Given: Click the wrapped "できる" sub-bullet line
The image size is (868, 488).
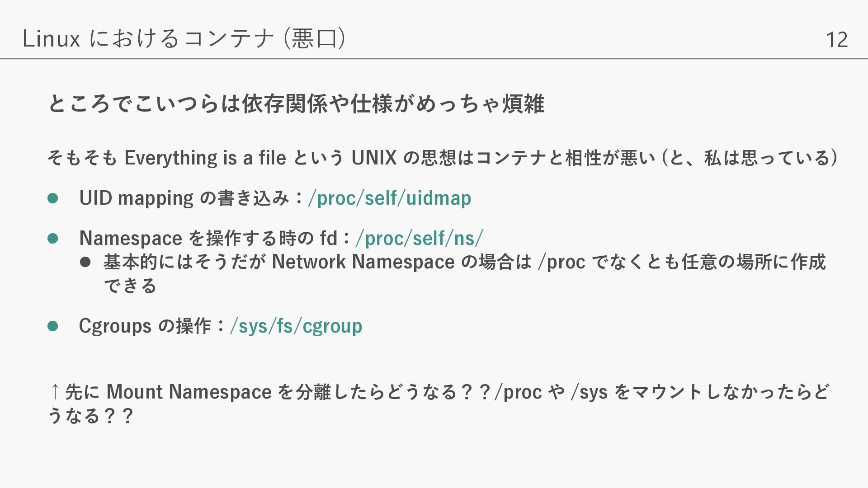Looking at the screenshot, I should pyautogui.click(x=130, y=286).
